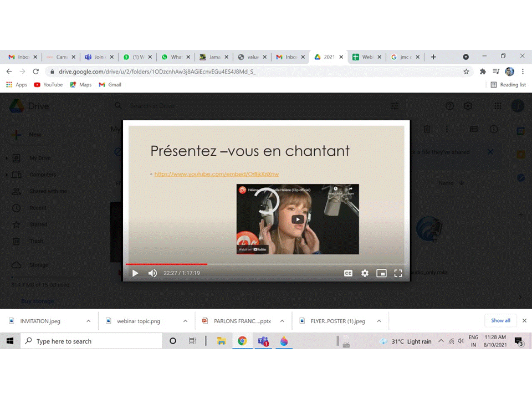The width and height of the screenshot is (532, 399).
Task: Reload the current Drive page
Action: tap(35, 71)
